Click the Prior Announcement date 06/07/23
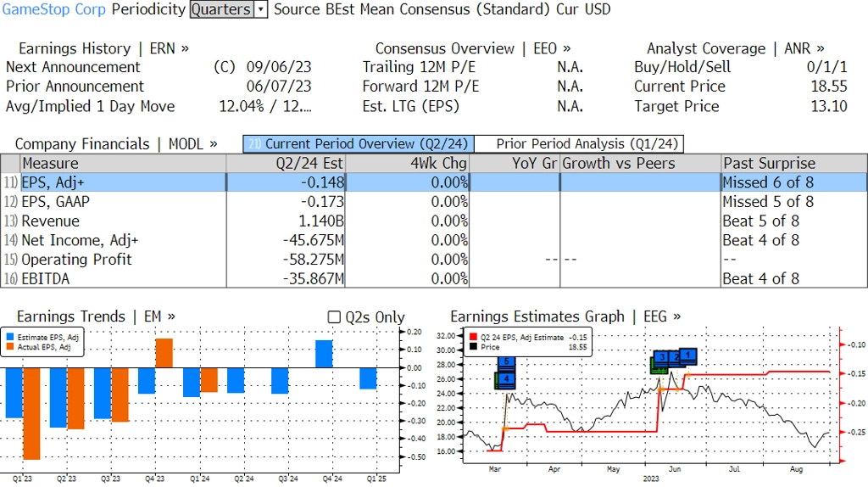 click(278, 87)
